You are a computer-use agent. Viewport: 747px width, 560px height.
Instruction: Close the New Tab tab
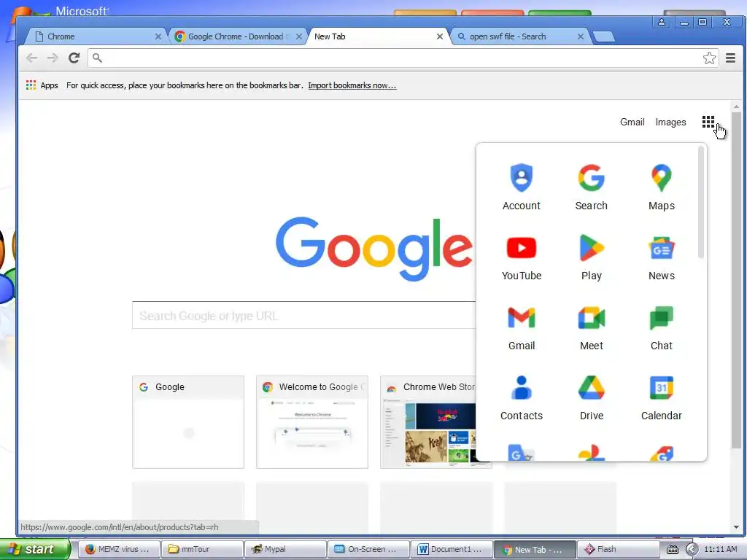[x=439, y=36]
